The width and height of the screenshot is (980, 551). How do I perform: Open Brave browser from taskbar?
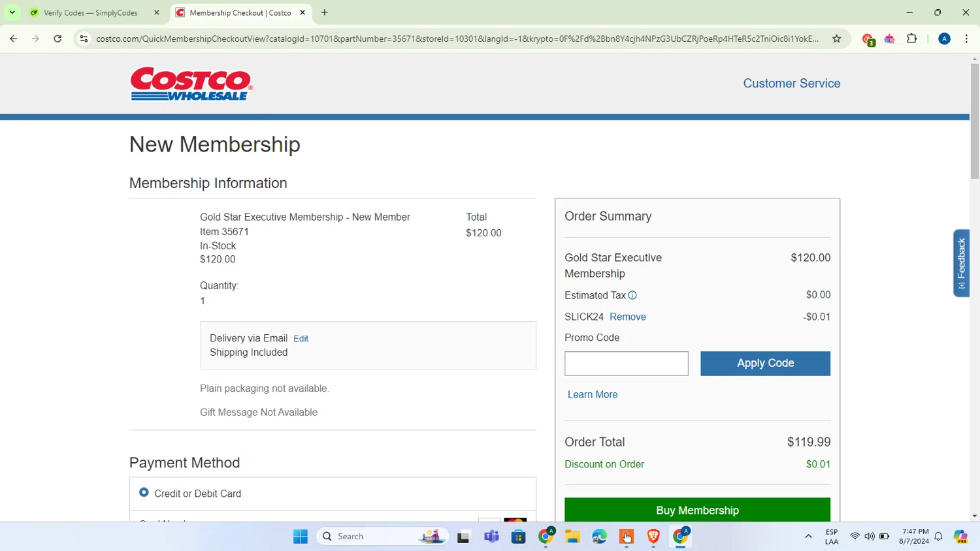653,537
